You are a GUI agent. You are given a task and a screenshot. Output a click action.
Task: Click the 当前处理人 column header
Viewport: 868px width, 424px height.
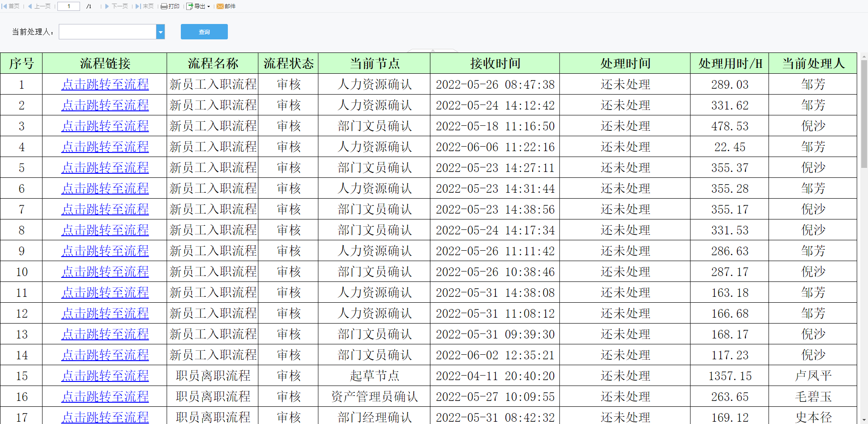tap(813, 63)
